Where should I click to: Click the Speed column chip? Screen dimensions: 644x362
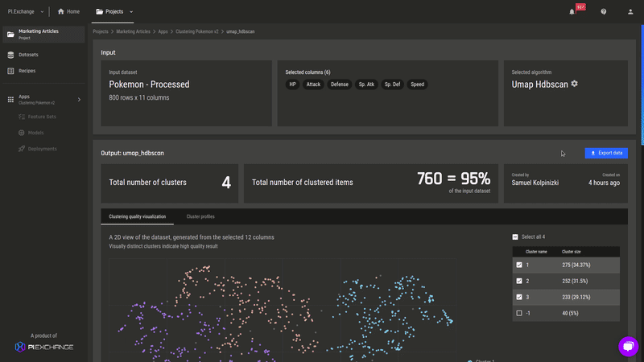(x=417, y=84)
